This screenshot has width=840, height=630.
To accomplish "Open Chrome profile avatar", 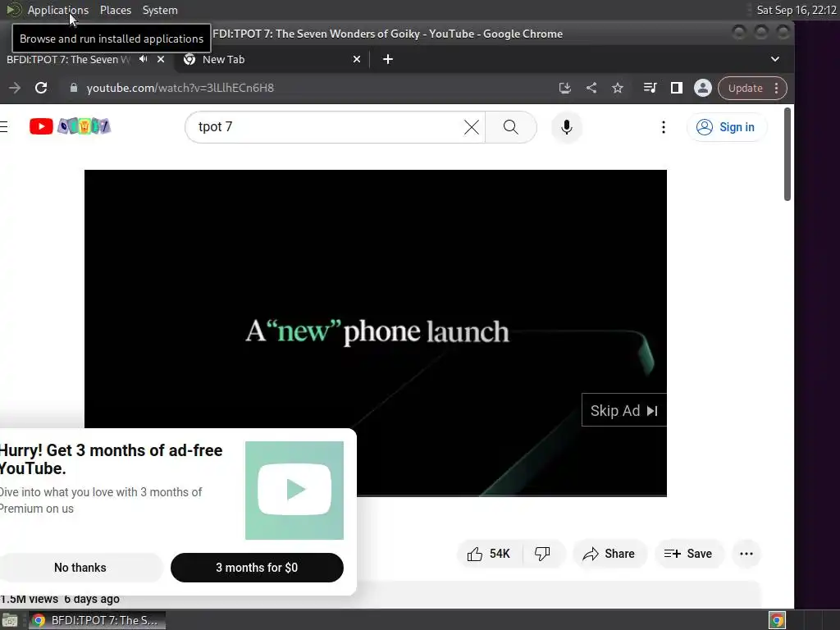I will (703, 88).
